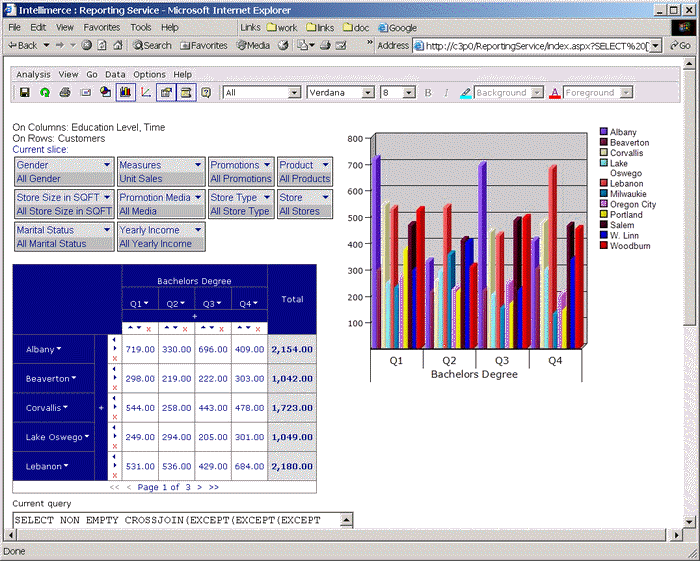The width and height of the screenshot is (700, 561).
Task: Click the browser Media button
Action: (253, 45)
